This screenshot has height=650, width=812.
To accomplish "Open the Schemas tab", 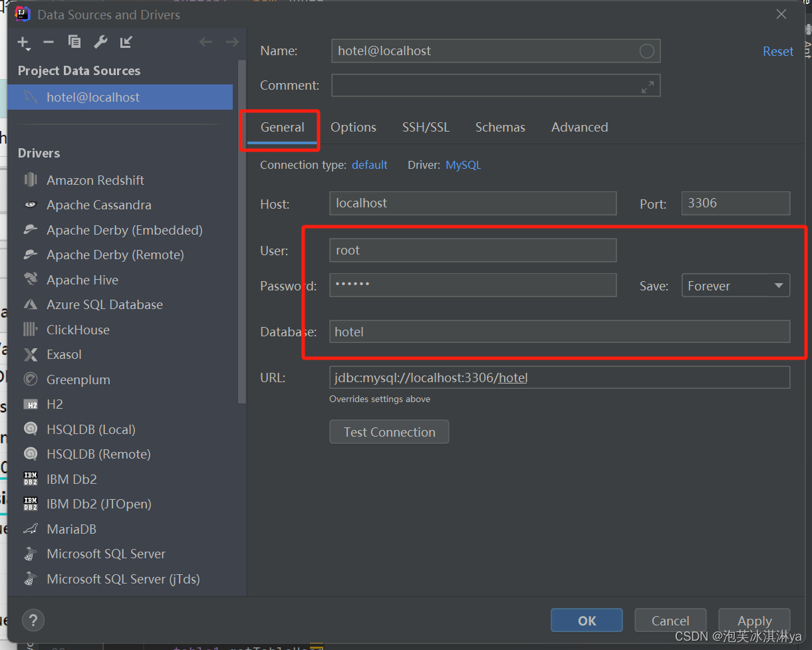I will (x=500, y=127).
